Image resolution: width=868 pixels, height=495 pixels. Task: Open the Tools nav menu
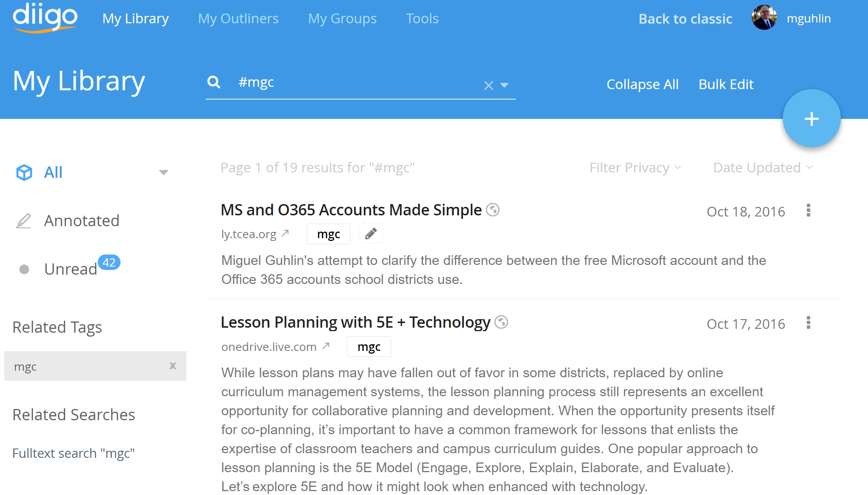tap(422, 19)
